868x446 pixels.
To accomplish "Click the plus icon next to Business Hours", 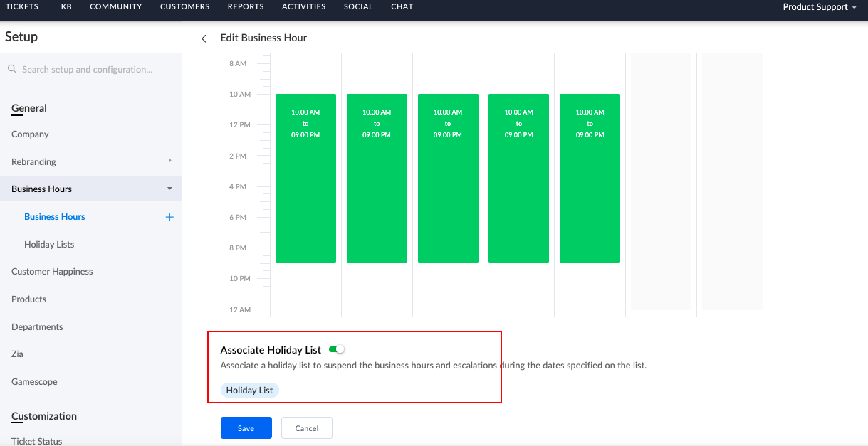I will (x=169, y=217).
